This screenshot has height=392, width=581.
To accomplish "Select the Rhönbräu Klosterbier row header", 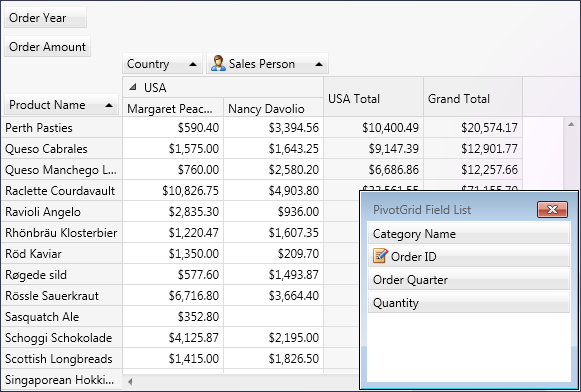I will [62, 233].
